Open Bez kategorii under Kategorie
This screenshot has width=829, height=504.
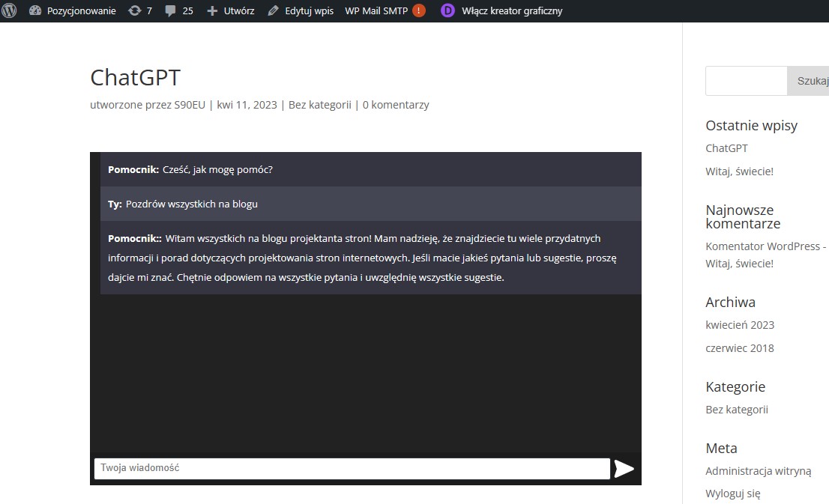click(x=737, y=410)
